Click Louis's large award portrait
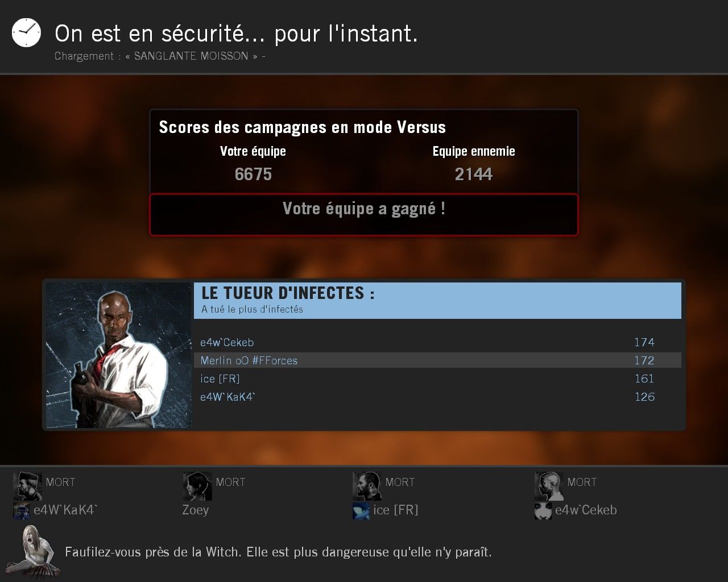Image resolution: width=728 pixels, height=582 pixels. 119,355
